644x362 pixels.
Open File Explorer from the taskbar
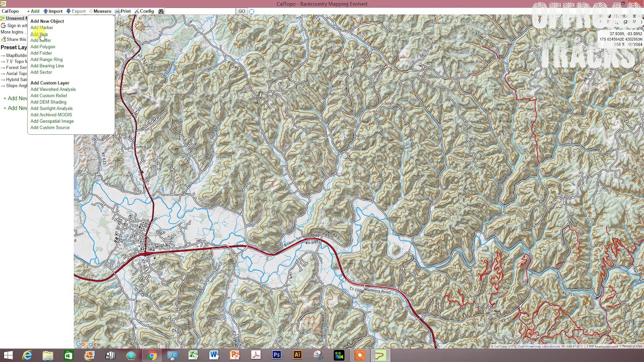48,355
